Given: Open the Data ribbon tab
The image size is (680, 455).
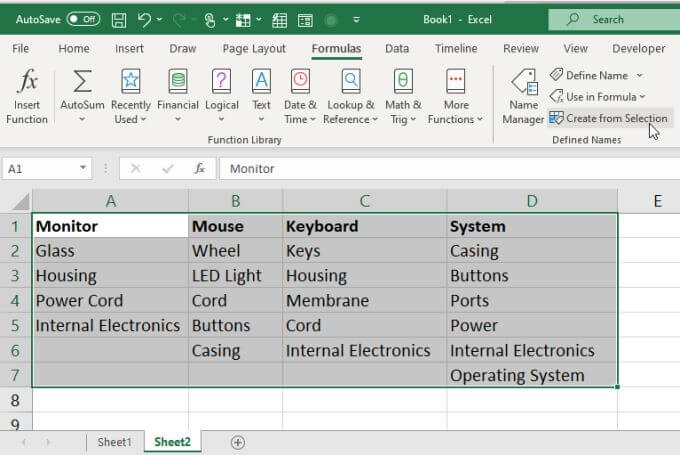Looking at the screenshot, I should click(x=397, y=48).
